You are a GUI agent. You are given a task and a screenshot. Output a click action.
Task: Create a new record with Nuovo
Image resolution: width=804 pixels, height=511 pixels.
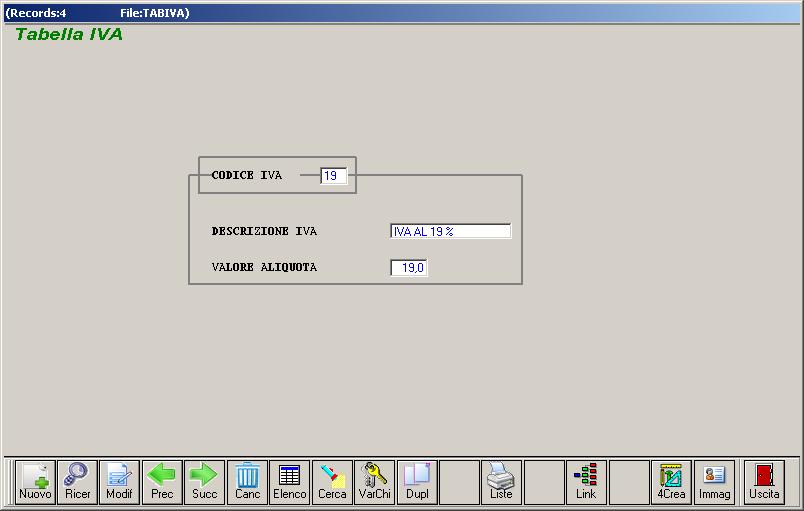pos(35,482)
